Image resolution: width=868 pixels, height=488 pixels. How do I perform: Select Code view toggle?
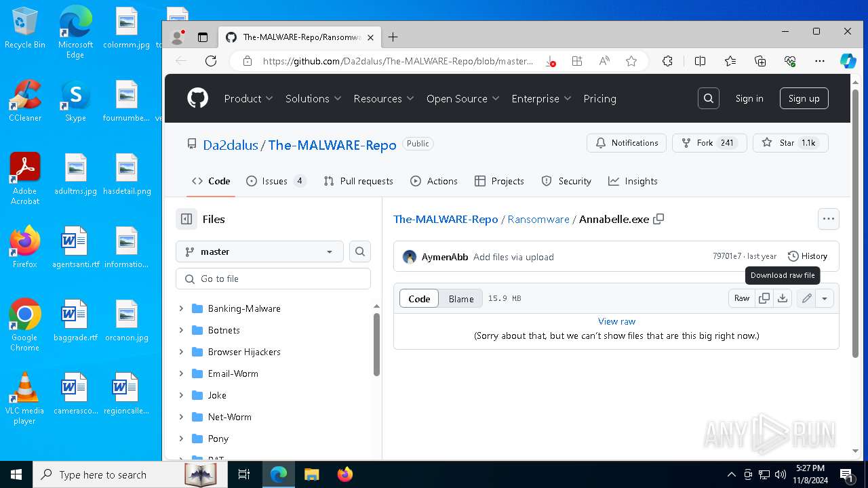(x=419, y=299)
